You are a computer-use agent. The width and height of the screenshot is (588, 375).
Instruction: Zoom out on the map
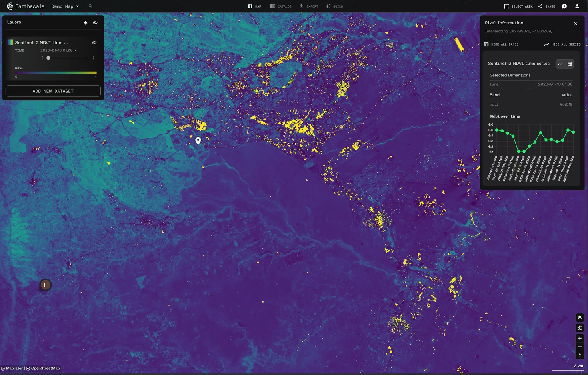point(580,347)
